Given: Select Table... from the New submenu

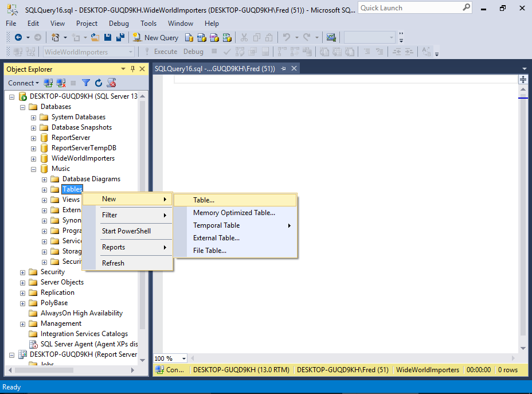Looking at the screenshot, I should tap(204, 200).
